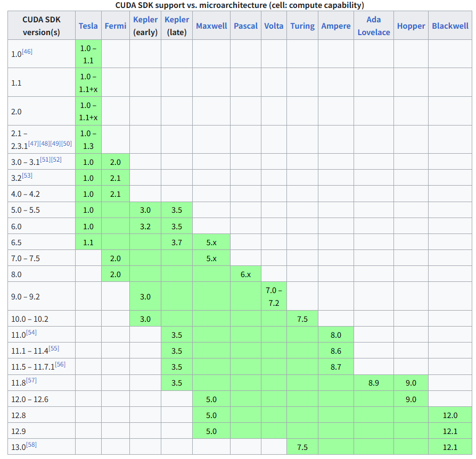Select the '10.0 – 10.2' SDK version cell

(x=42, y=319)
